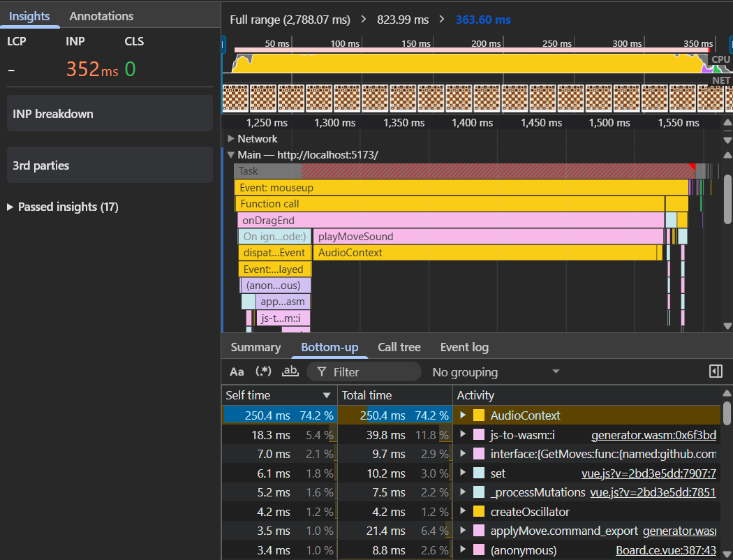Expand the AudioContext activity row

(x=463, y=415)
